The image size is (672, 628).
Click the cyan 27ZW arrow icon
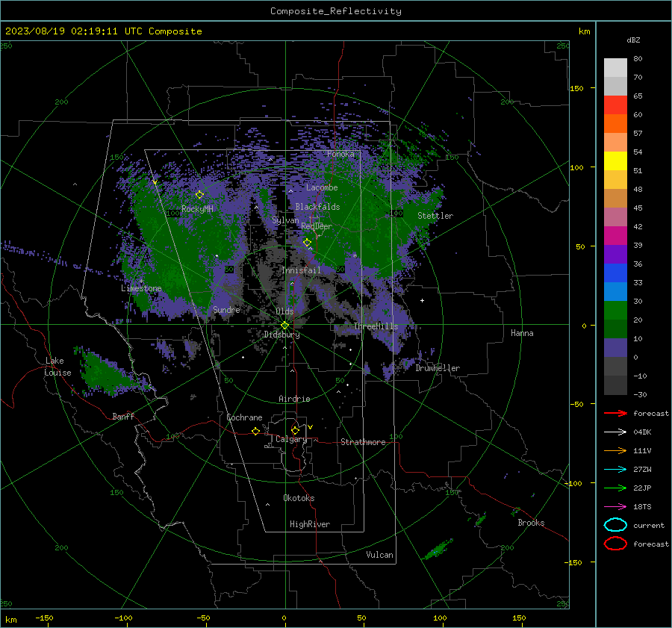pos(615,470)
